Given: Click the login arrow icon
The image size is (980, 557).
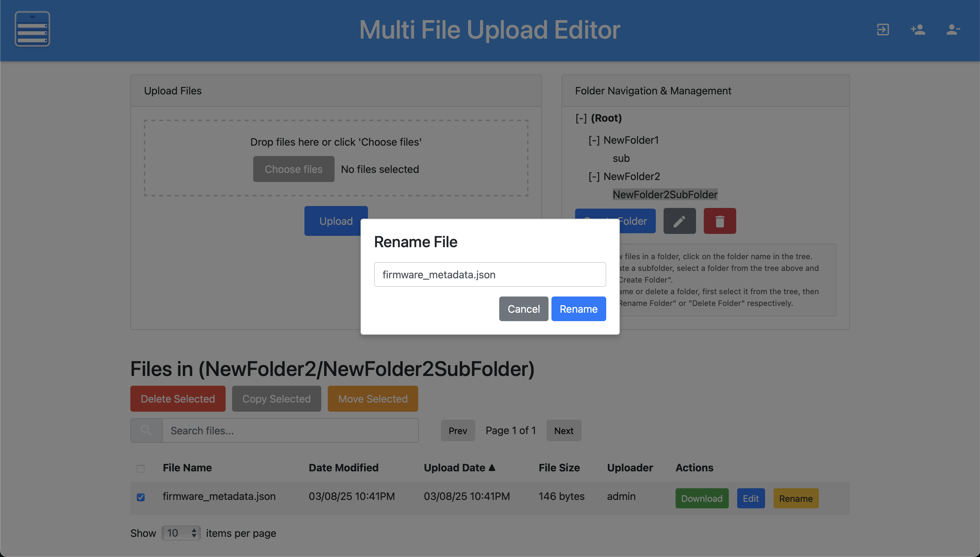Looking at the screenshot, I should point(882,30).
